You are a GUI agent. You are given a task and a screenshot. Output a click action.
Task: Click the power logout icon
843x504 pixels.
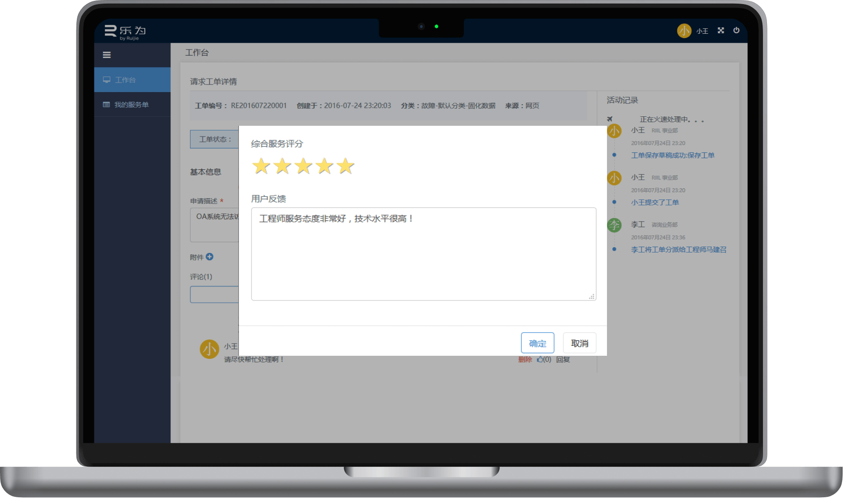pos(736,31)
